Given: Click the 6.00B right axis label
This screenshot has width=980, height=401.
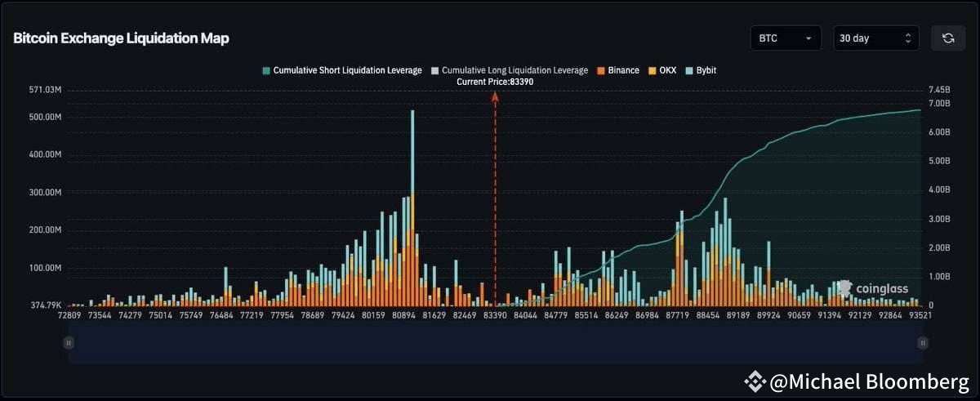Looking at the screenshot, I should point(939,131).
